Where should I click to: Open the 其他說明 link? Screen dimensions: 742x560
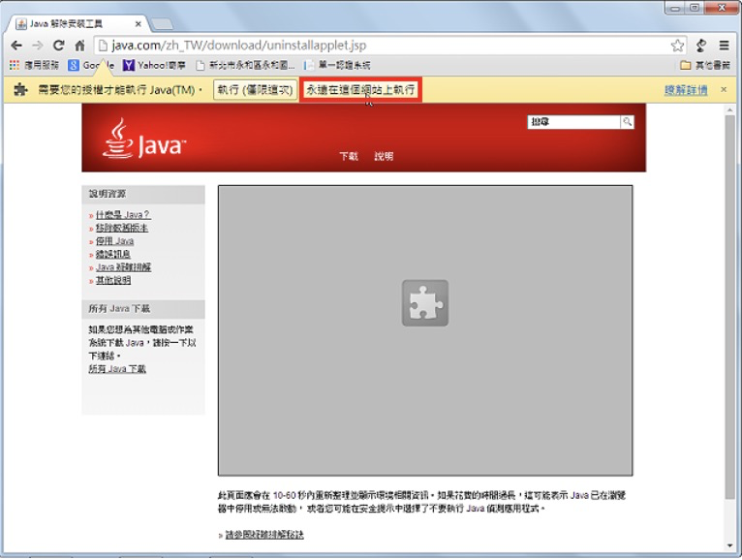113,280
